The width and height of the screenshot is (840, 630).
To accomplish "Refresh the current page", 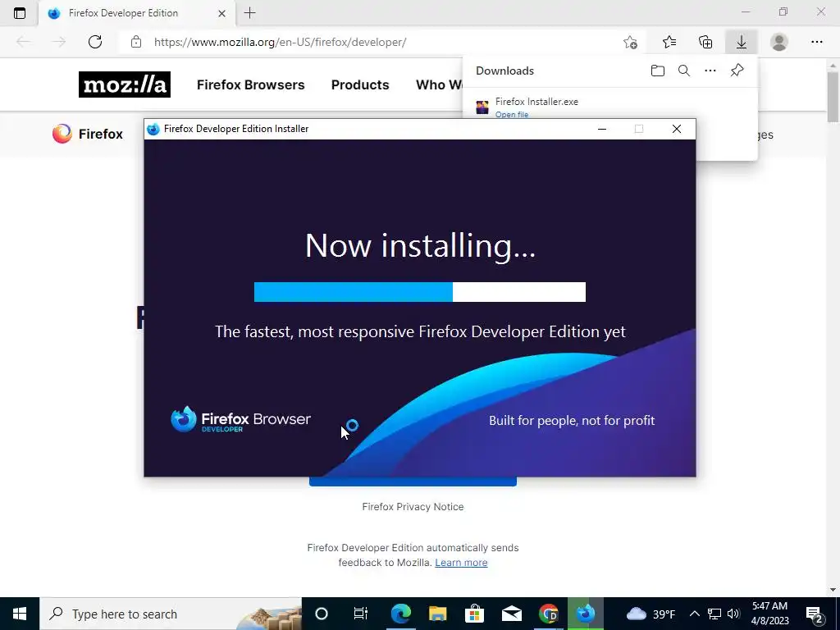I will [x=95, y=42].
